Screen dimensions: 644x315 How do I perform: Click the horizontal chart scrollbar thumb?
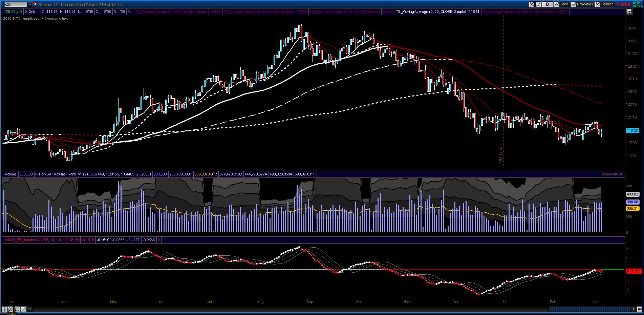(589, 309)
